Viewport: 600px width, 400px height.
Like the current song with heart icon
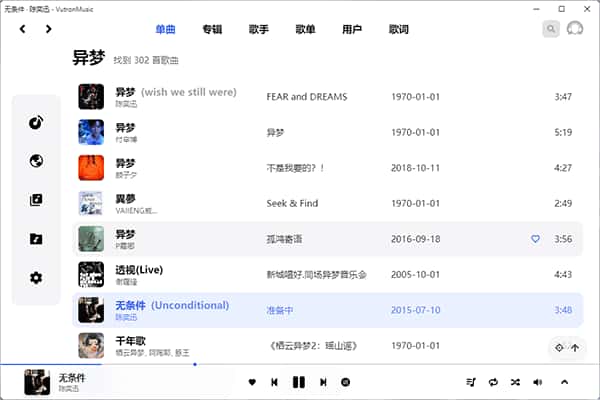(x=252, y=382)
